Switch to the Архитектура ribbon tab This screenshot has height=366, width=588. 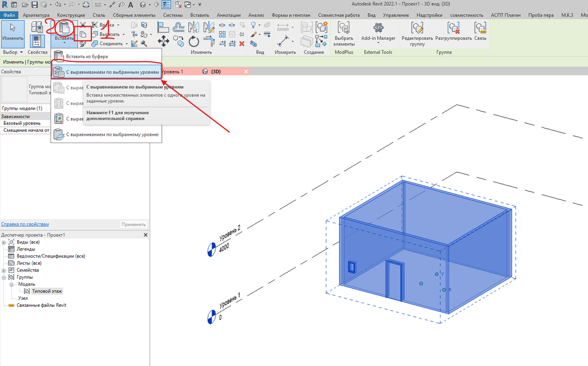(x=36, y=15)
